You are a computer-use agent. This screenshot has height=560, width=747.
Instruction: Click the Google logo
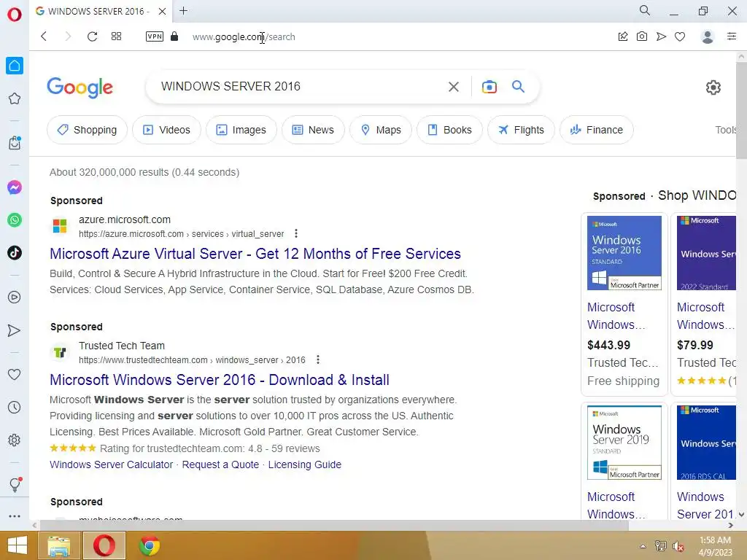(x=80, y=87)
